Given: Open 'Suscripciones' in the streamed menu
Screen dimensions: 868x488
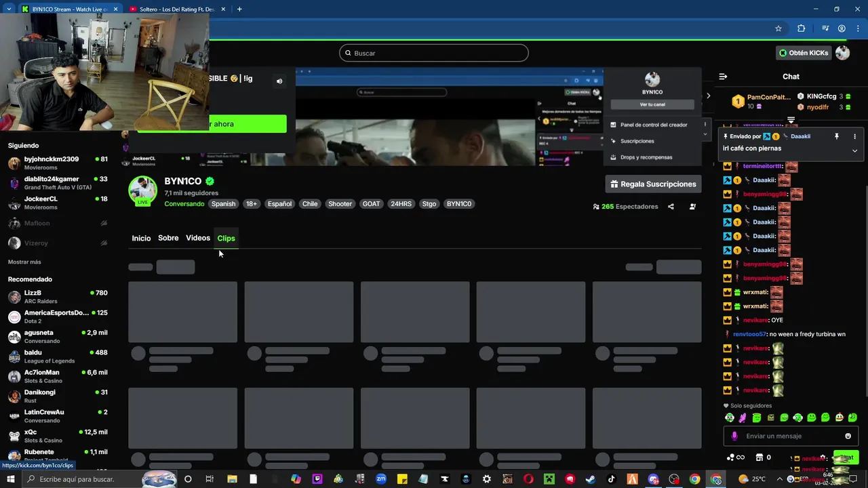Looking at the screenshot, I should [x=637, y=141].
